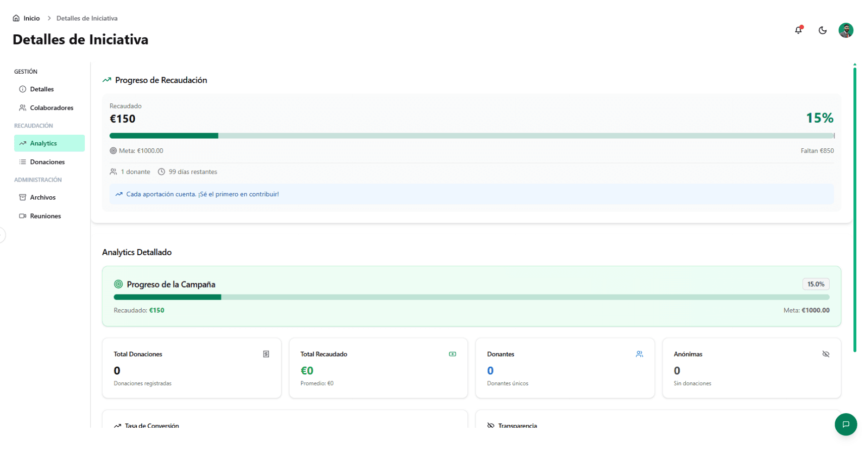Click the Donantes people icon
Screen dimensions: 868x454
[x=639, y=354]
